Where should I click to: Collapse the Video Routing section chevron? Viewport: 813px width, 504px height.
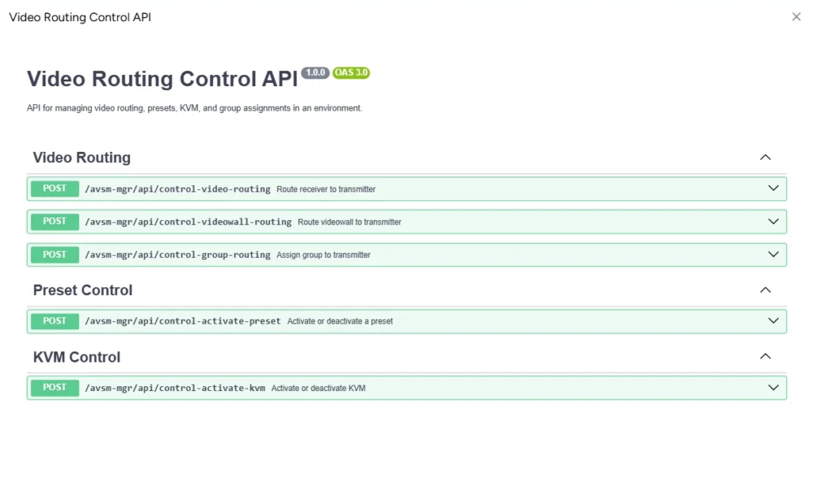tap(765, 158)
